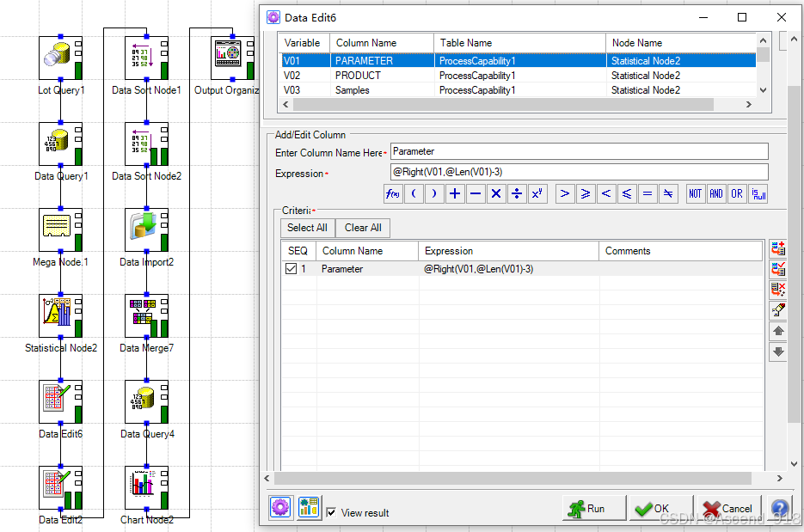Click the add criteria row icon on the right panel
This screenshot has width=804, height=532.
pos(778,248)
